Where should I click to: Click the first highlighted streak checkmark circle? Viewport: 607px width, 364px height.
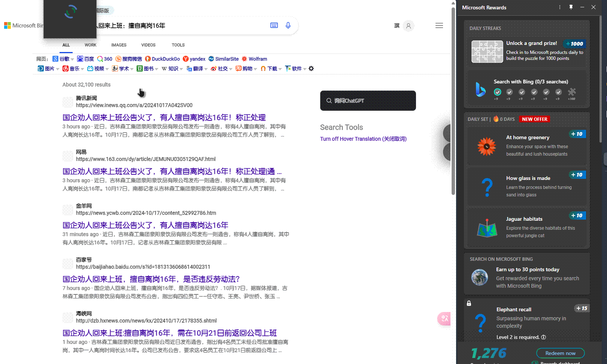point(497,92)
